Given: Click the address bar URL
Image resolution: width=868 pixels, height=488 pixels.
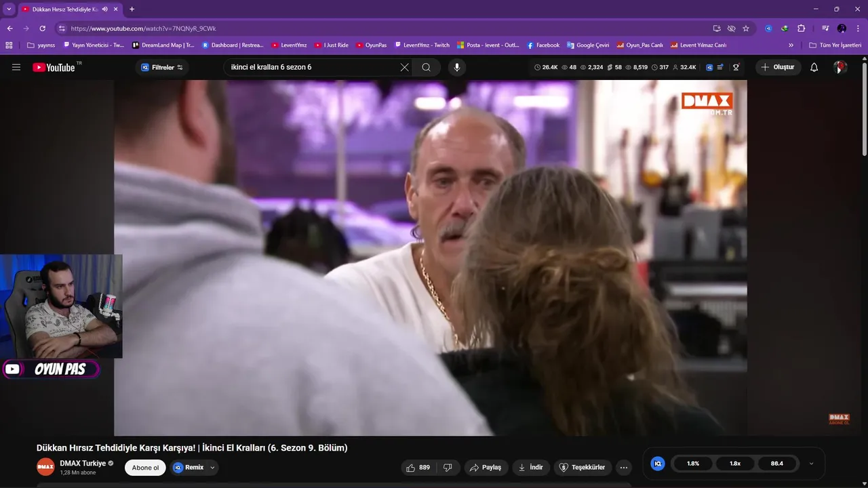Looking at the screenshot, I should point(143,28).
